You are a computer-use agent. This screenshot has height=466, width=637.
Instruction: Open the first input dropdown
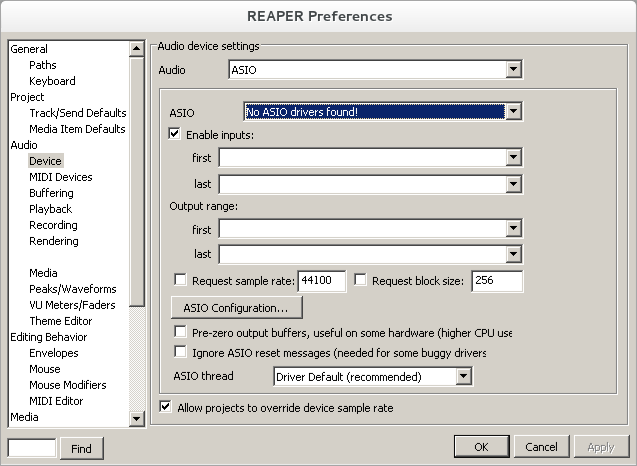(x=370, y=158)
